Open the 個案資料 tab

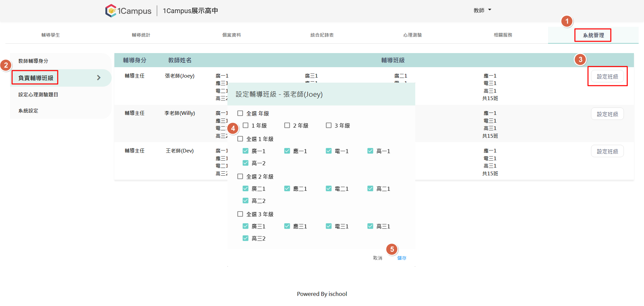(232, 35)
